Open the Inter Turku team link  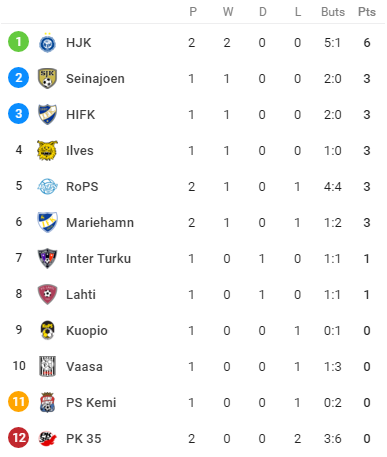[99, 258]
